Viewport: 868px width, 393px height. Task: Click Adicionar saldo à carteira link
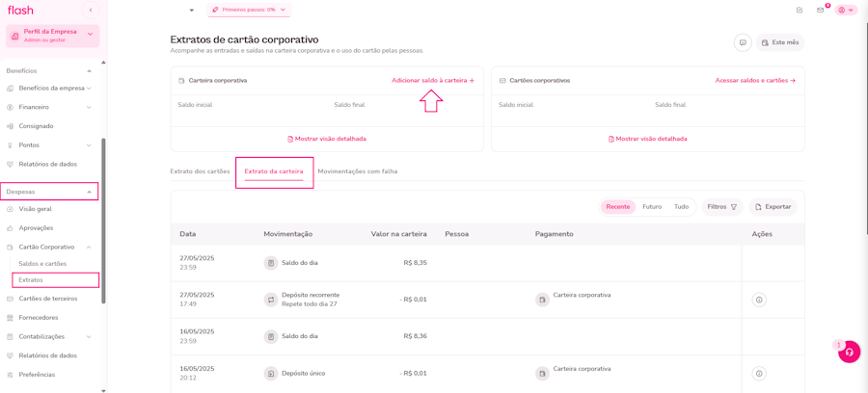click(x=433, y=80)
